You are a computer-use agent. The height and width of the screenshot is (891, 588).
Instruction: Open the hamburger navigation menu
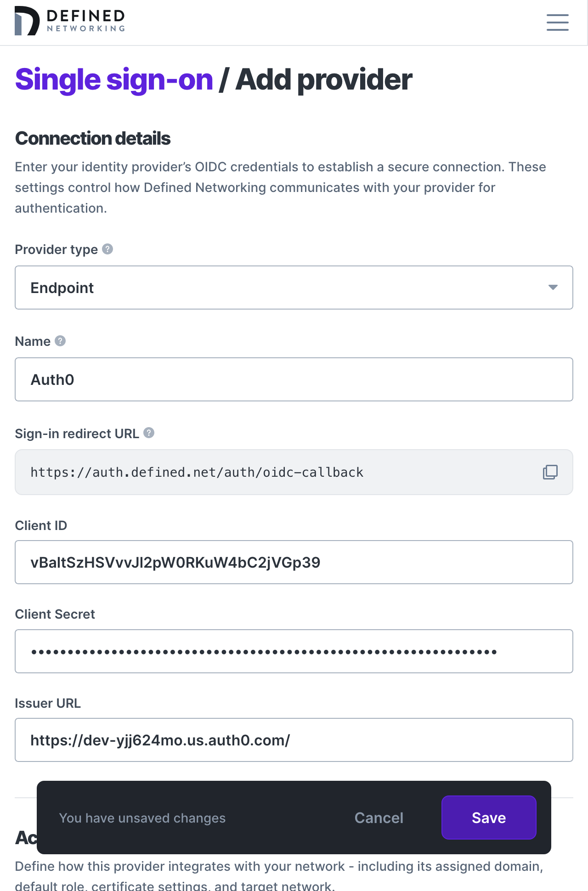557,22
